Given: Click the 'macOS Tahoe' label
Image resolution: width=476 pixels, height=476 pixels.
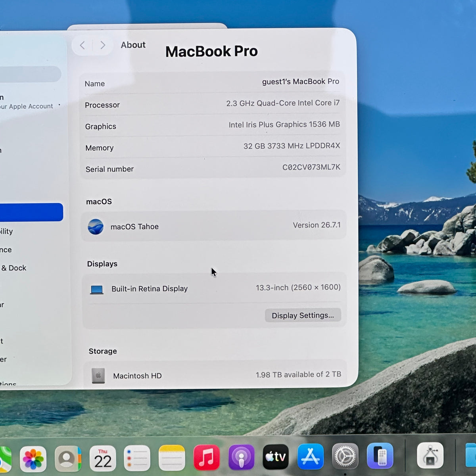Looking at the screenshot, I should pos(134,227).
